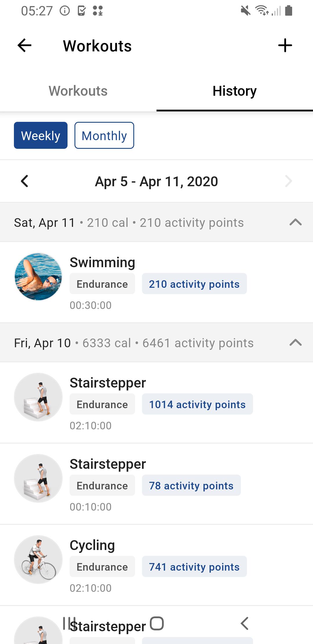Viewport: 313px width, 644px height.
Task: Go to the previous week
Action: [25, 181]
